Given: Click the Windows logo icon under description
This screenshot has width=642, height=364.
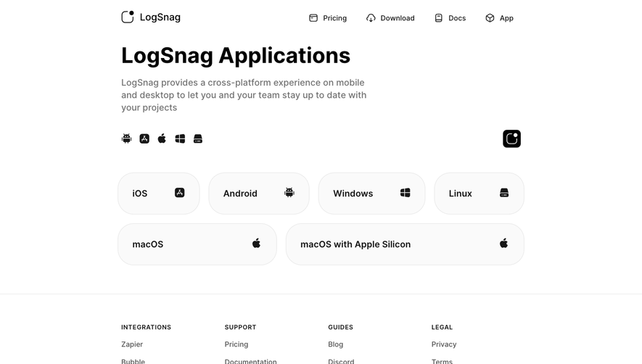Looking at the screenshot, I should pyautogui.click(x=180, y=138).
